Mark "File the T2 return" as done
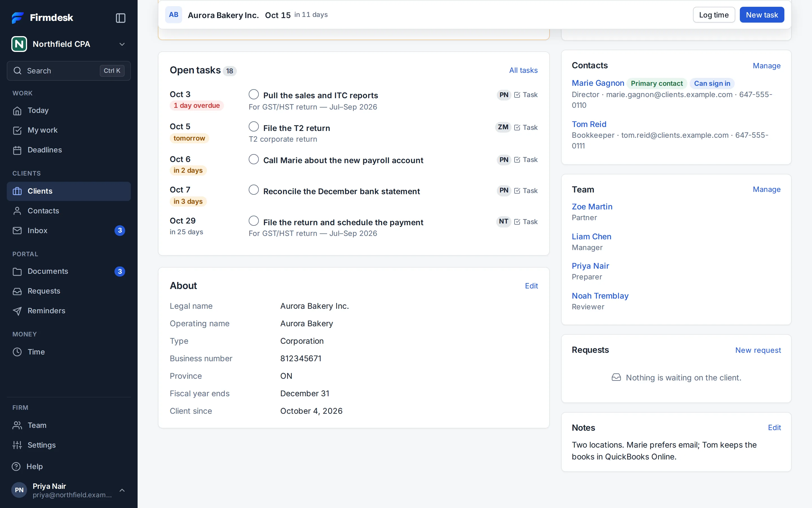 coord(254,127)
